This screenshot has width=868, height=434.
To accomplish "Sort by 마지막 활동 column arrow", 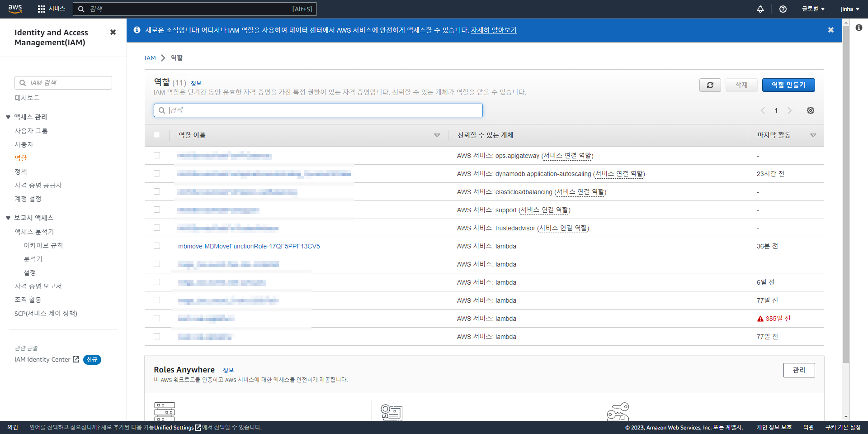I will (813, 135).
